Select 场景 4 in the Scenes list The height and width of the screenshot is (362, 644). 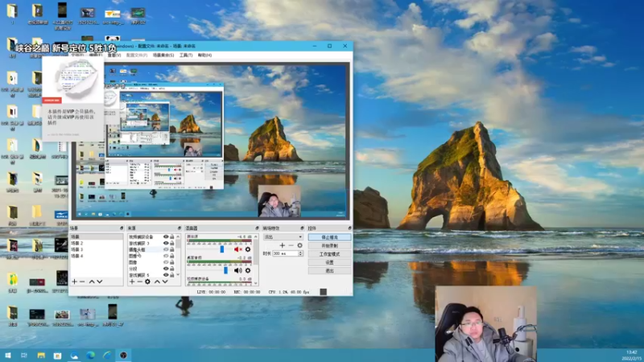[x=96, y=256]
